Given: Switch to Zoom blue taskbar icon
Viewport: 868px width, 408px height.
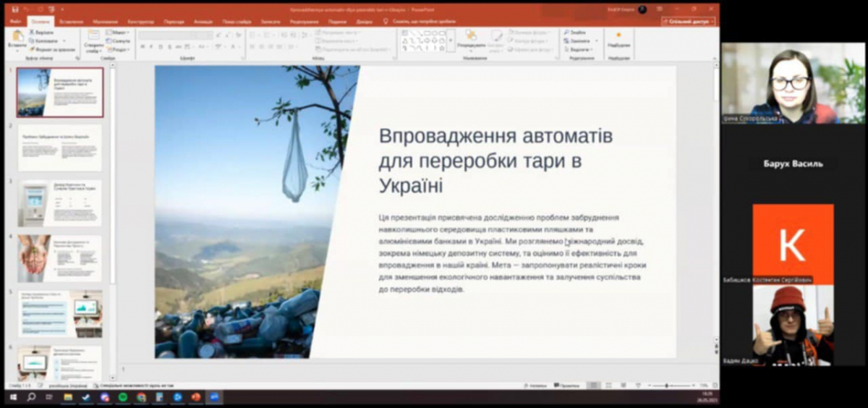Looking at the screenshot, I should click(214, 397).
